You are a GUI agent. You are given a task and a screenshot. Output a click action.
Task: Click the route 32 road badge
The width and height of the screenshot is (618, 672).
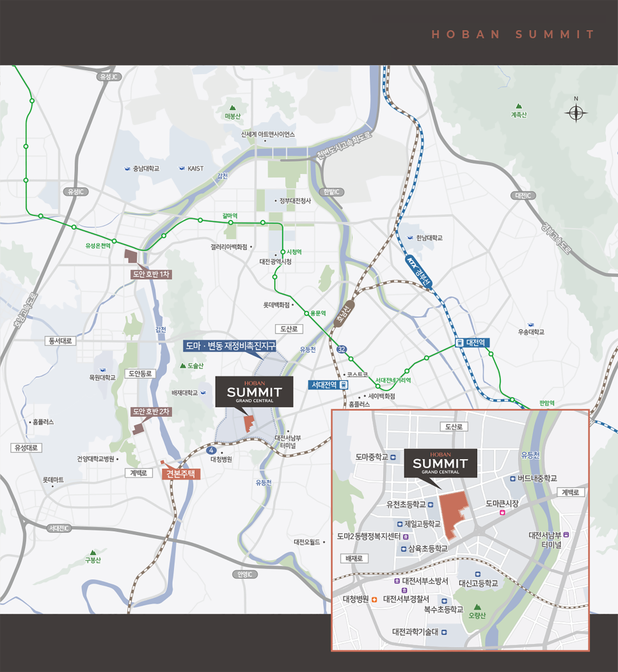coord(342,349)
